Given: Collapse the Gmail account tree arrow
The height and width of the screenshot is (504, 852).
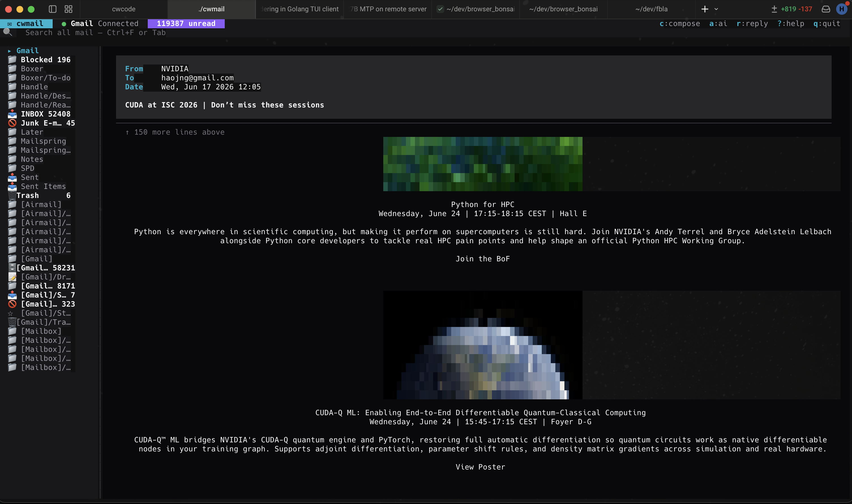Looking at the screenshot, I should (10, 51).
